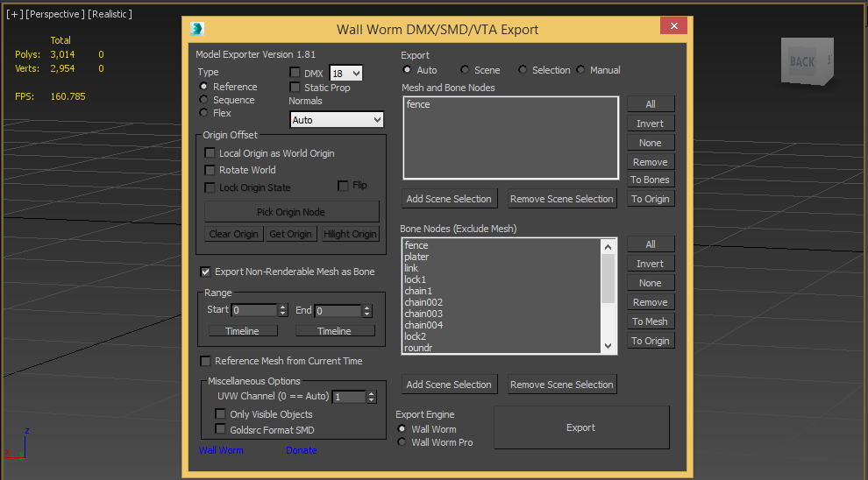Click the Bone Nodes list scroll-down arrow
The image size is (868, 480).
(x=608, y=346)
